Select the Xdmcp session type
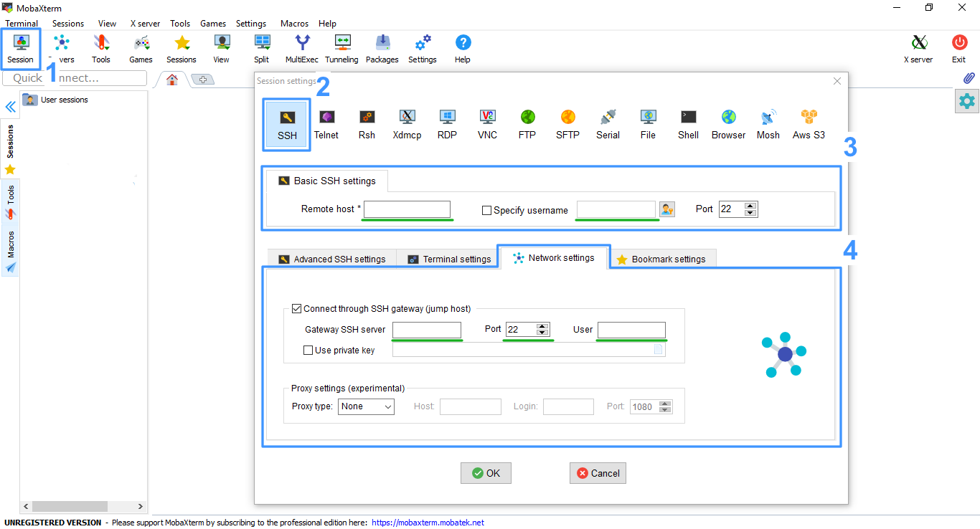The image size is (980, 529). (x=407, y=125)
